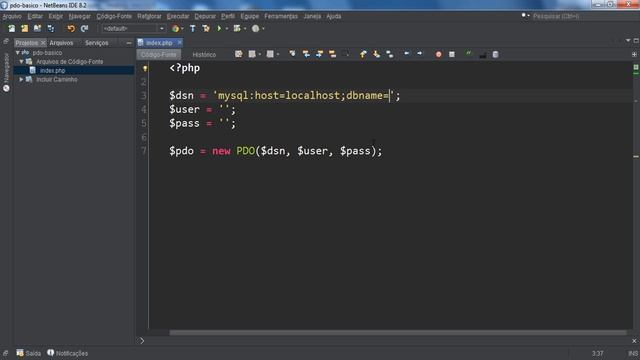
Task: Open the Código-Fonte menu
Action: (114, 16)
